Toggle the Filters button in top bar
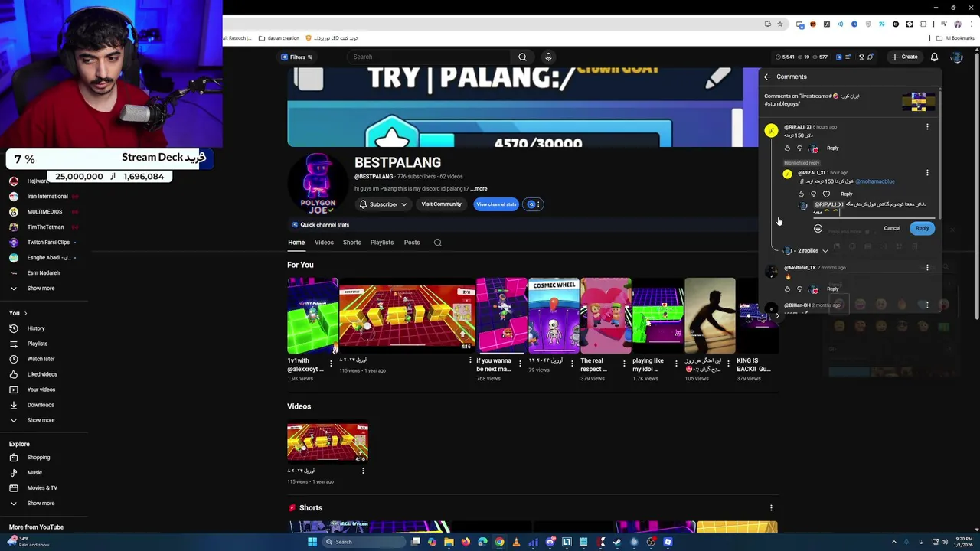The width and height of the screenshot is (980, 551). (297, 57)
